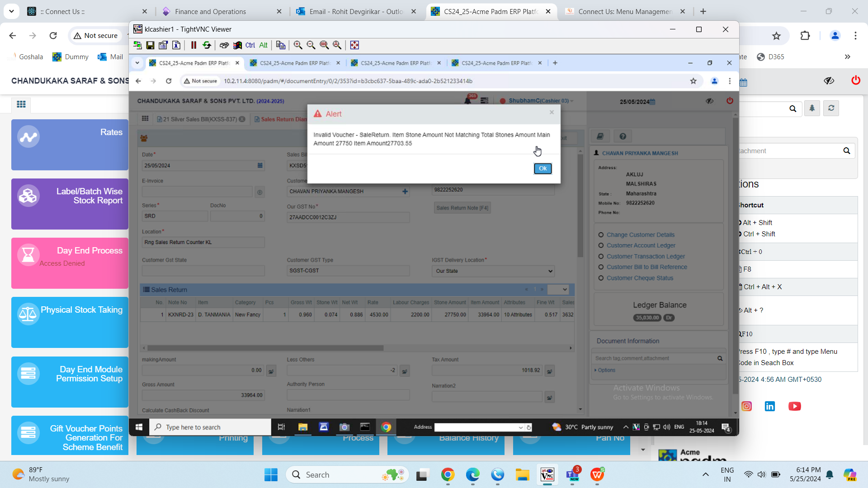
Task: Click Sales Return Note [F4] button
Action: [x=462, y=208]
